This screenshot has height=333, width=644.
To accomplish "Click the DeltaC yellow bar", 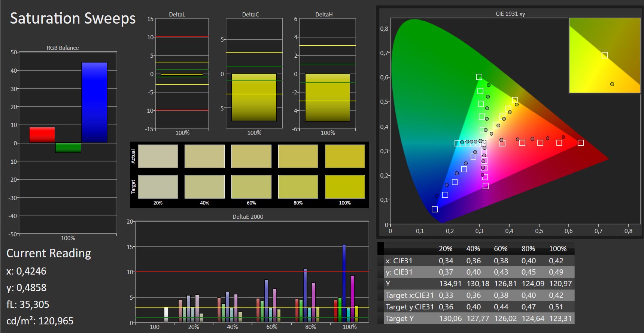I will (254, 97).
